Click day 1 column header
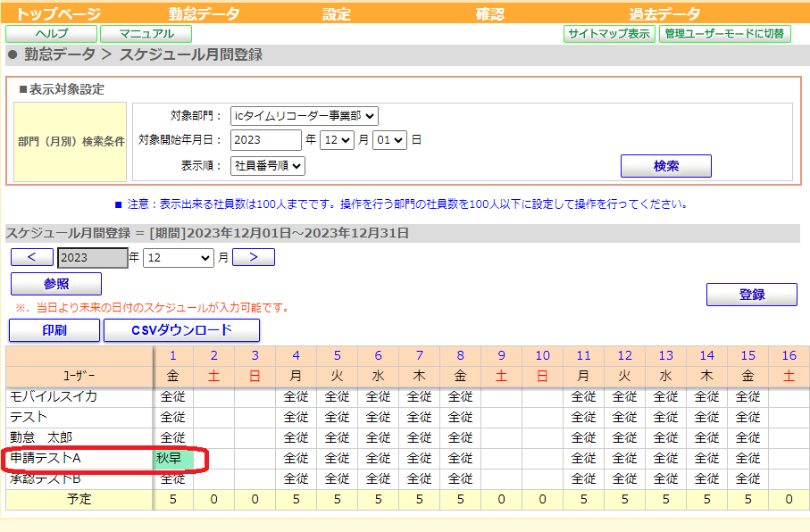Image resolution: width=810 pixels, height=532 pixels. point(173,356)
